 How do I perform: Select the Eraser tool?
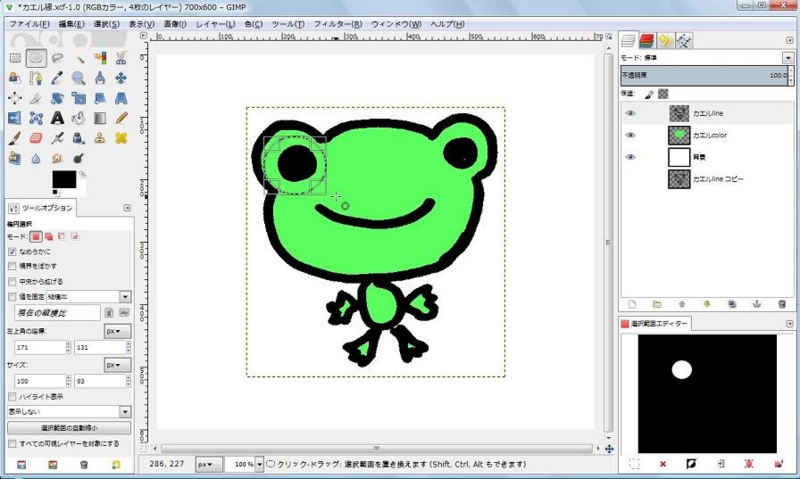click(36, 138)
